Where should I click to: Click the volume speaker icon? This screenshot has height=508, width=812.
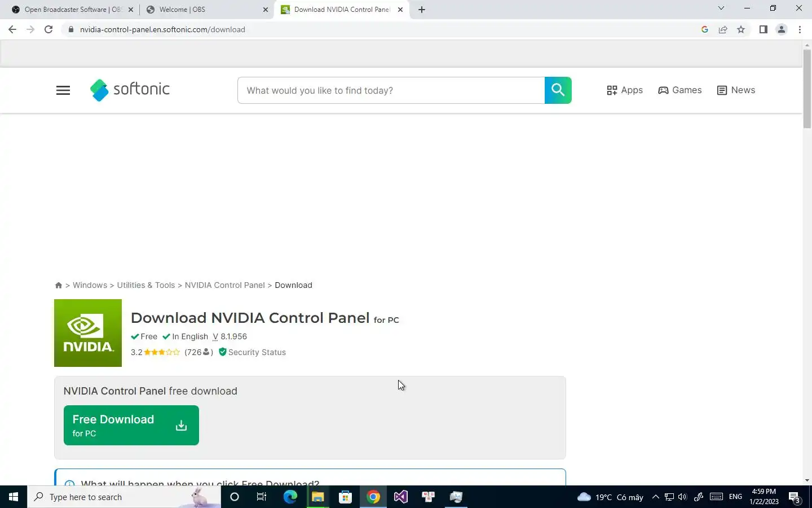click(682, 497)
